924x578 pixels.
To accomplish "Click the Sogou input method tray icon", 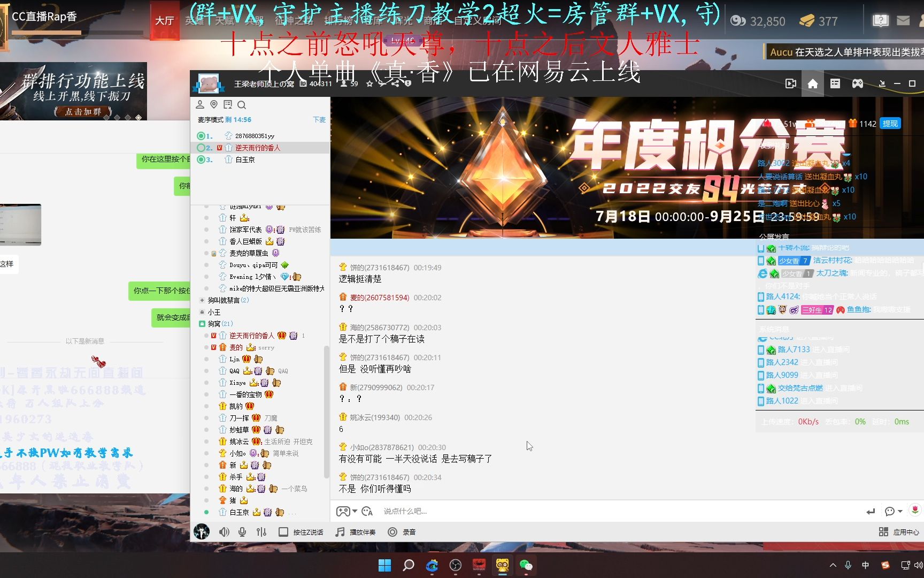I will pos(885,565).
